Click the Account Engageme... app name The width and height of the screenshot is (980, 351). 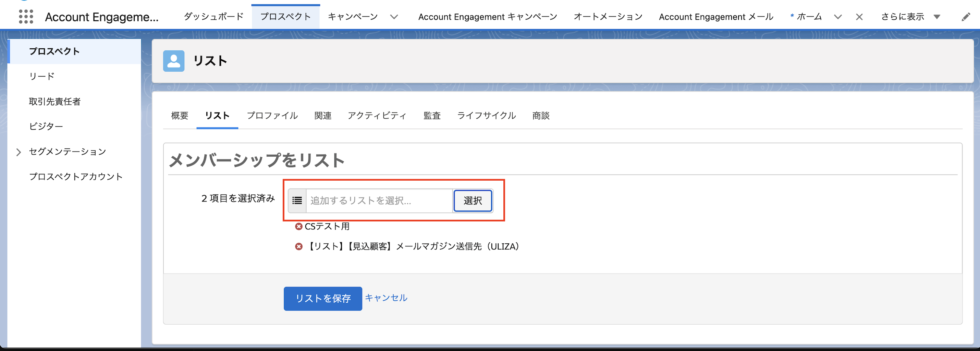click(x=101, y=17)
